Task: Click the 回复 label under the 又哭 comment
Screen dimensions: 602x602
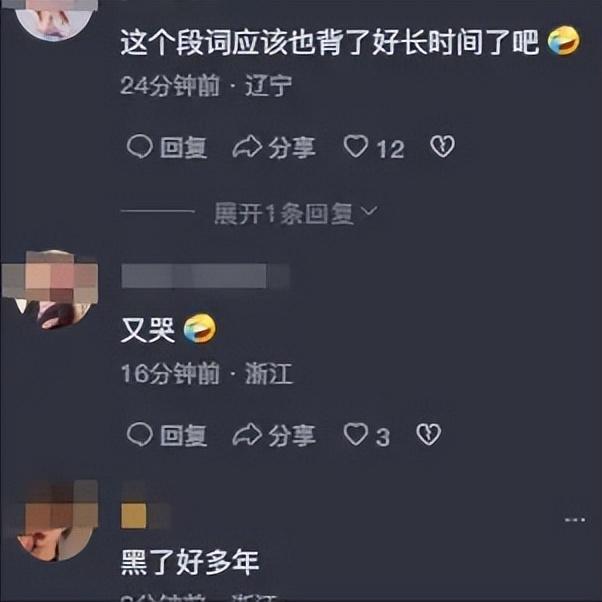Action: tap(184, 435)
